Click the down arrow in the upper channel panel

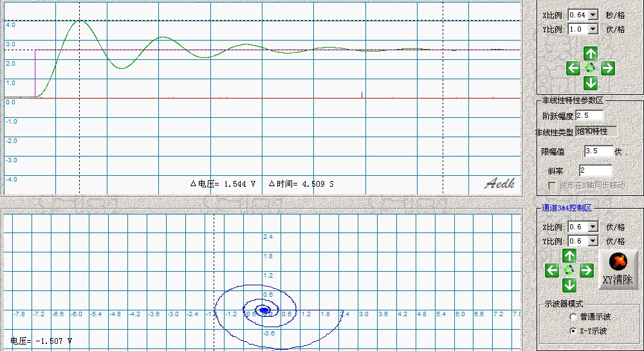coord(591,83)
